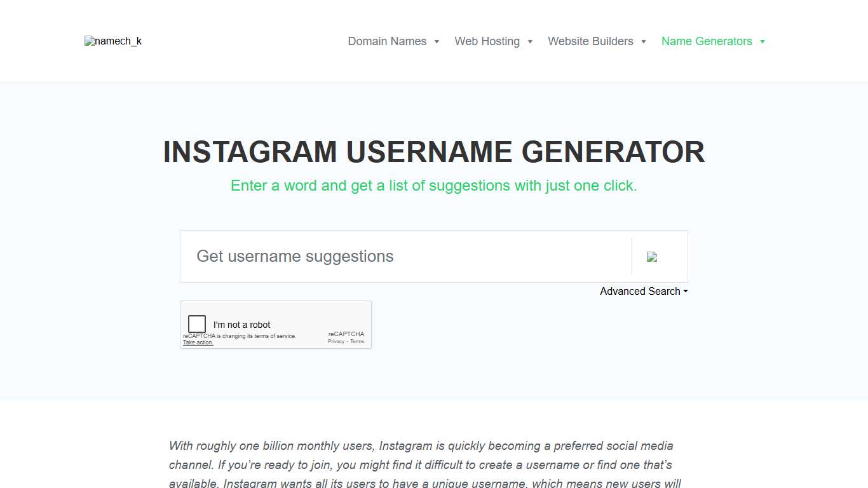Open the Domain Names dropdown arrow

coord(437,41)
